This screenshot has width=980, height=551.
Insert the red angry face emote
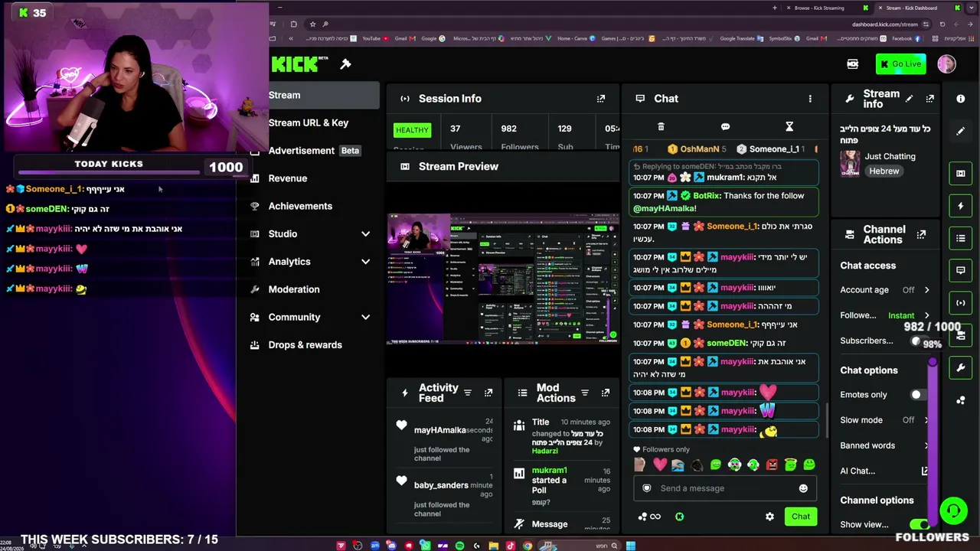(772, 465)
